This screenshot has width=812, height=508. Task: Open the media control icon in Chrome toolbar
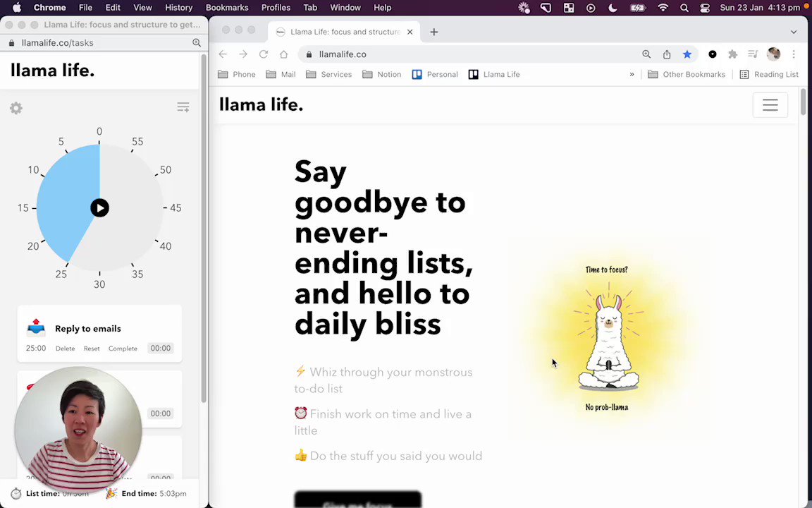(753, 54)
